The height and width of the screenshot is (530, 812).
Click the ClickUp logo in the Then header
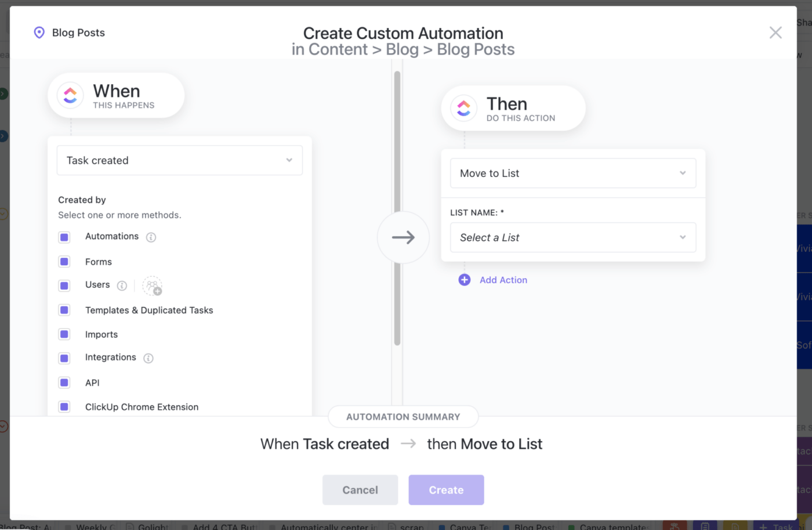(464, 109)
